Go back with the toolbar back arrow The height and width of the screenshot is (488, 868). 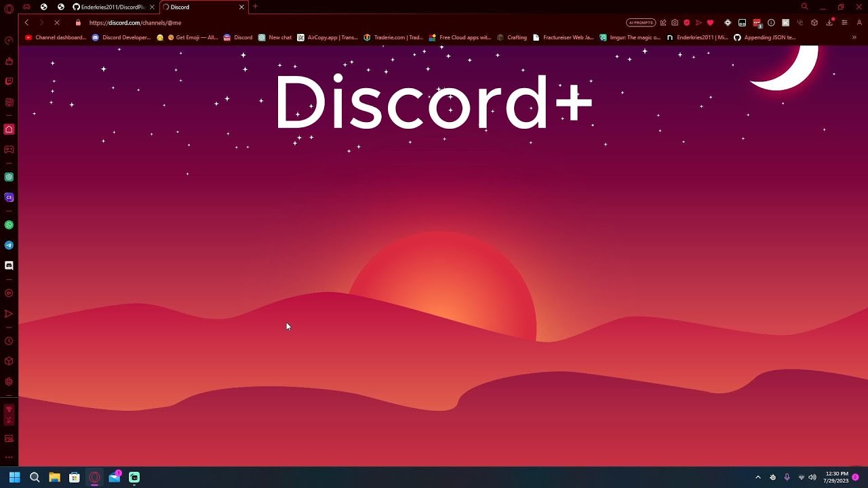coord(26,22)
